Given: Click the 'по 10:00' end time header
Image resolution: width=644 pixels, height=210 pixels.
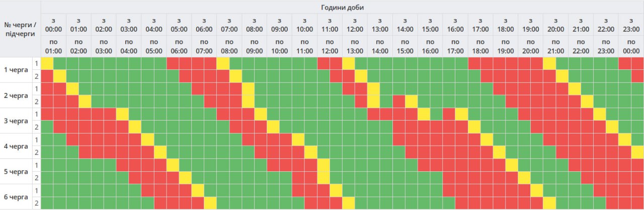Looking at the screenshot, I should click(x=279, y=46).
